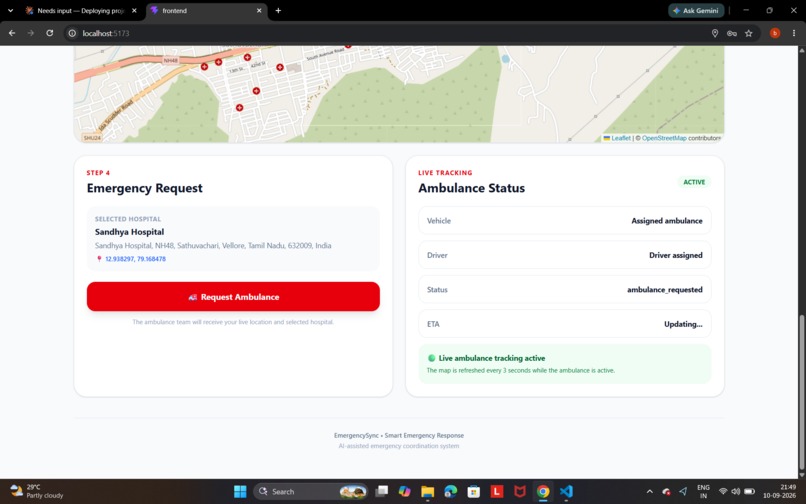Viewport: 806px width, 504px height.
Task: Click the Emergency Request heading
Action: [x=144, y=188]
